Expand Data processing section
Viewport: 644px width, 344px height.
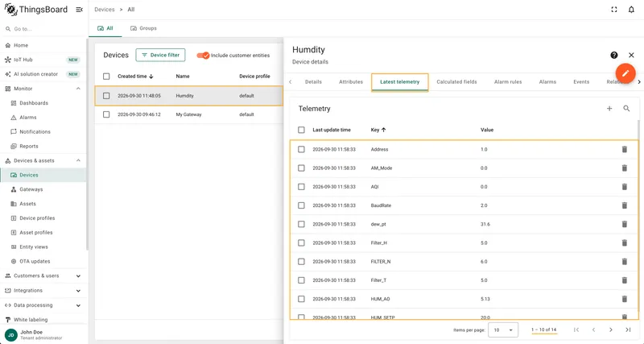point(78,305)
